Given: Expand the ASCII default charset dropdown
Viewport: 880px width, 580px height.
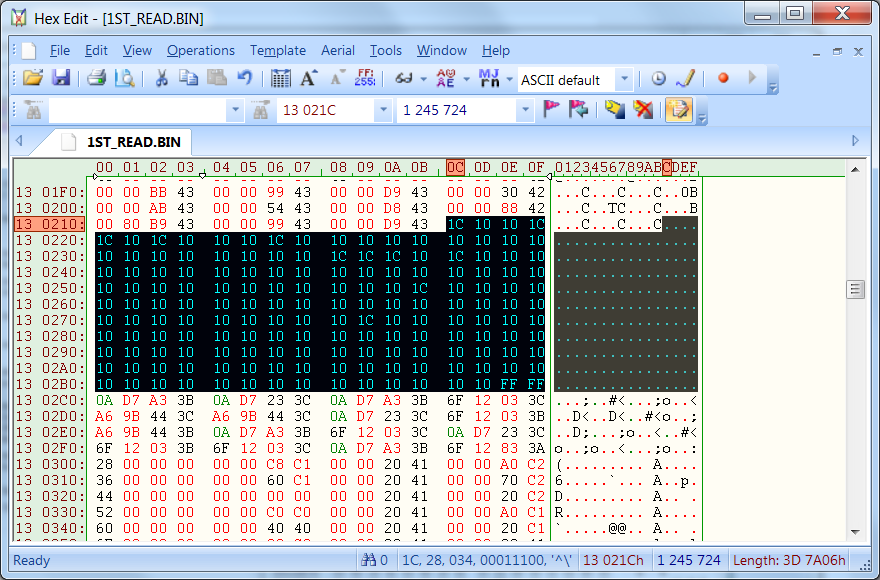Looking at the screenshot, I should click(624, 80).
